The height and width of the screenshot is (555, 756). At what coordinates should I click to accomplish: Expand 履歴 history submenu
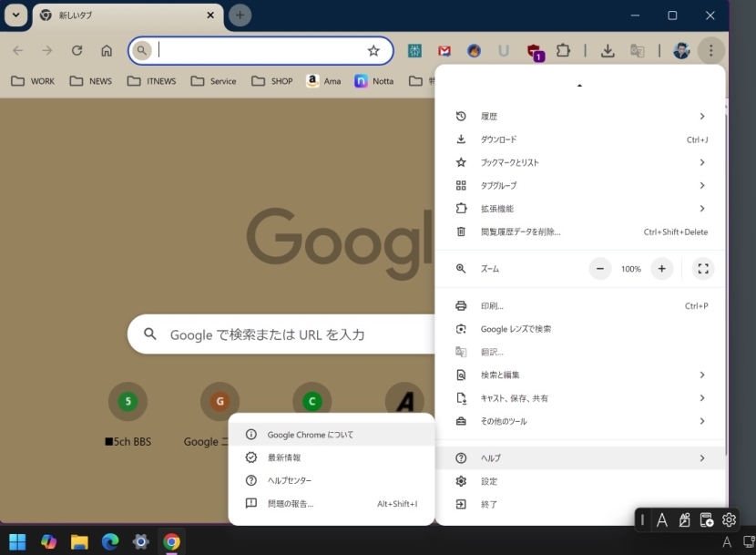coord(580,117)
